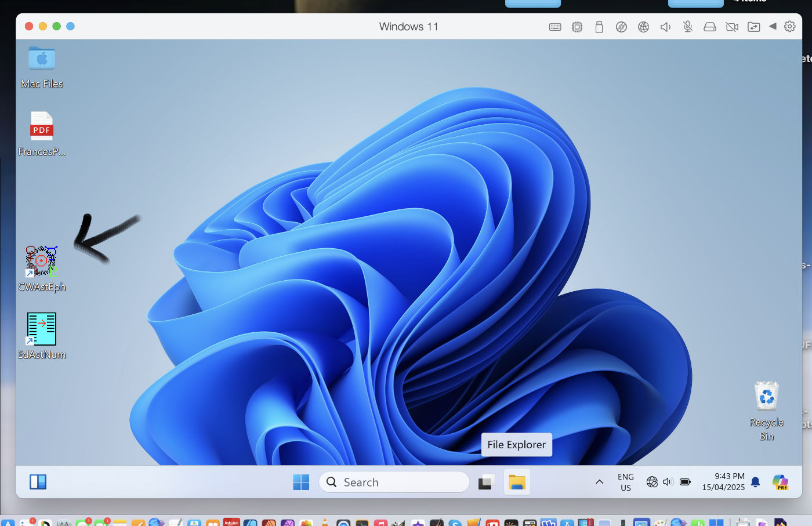Open the Mac Files folder
Viewport: 812px width, 526px height.
41,59
